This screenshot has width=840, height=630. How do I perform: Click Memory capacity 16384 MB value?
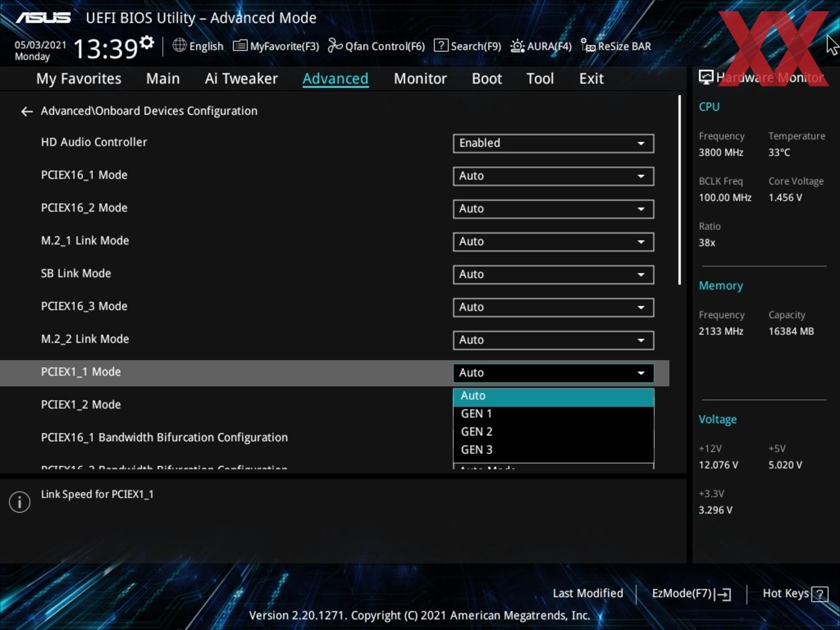pos(791,332)
